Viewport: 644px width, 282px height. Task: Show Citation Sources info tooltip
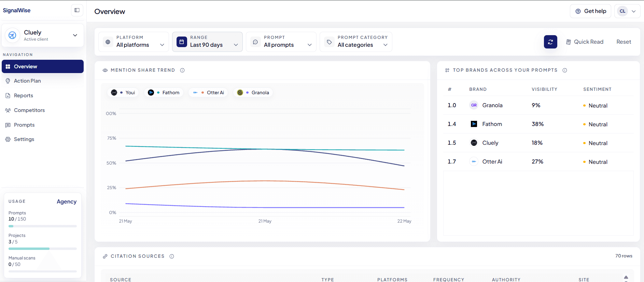click(172, 256)
